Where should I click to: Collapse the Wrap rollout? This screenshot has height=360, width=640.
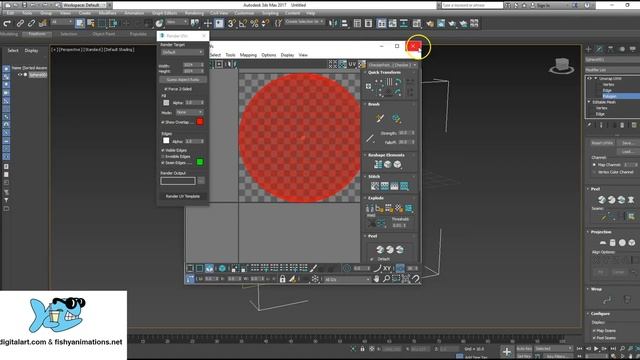[x=588, y=289]
